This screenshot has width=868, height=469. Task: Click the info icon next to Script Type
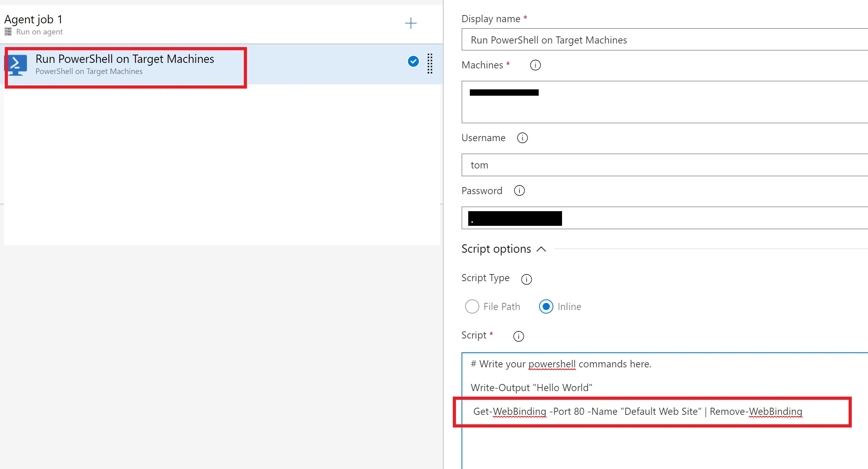tap(526, 279)
